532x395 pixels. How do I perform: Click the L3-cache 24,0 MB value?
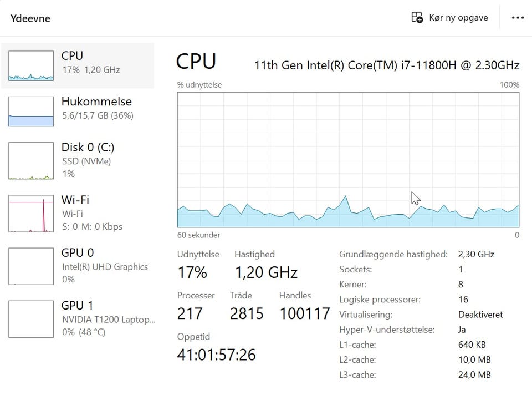click(474, 375)
